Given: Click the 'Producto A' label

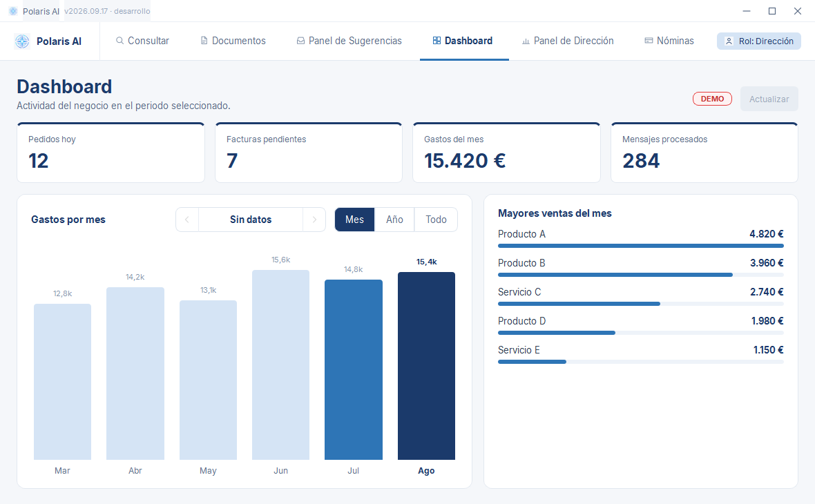Looking at the screenshot, I should (521, 234).
